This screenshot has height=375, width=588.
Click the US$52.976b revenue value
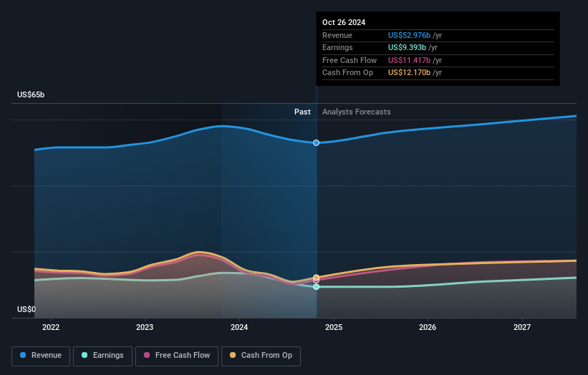(x=409, y=35)
